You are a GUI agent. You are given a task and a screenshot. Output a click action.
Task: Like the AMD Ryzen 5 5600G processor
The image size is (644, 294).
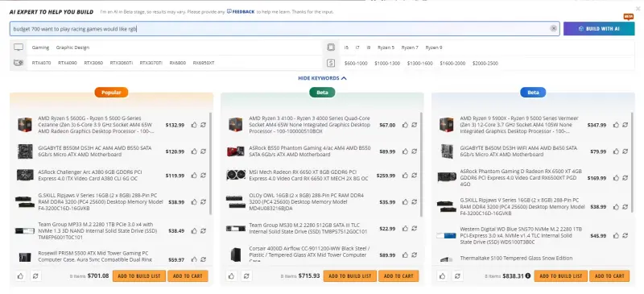tap(194, 125)
